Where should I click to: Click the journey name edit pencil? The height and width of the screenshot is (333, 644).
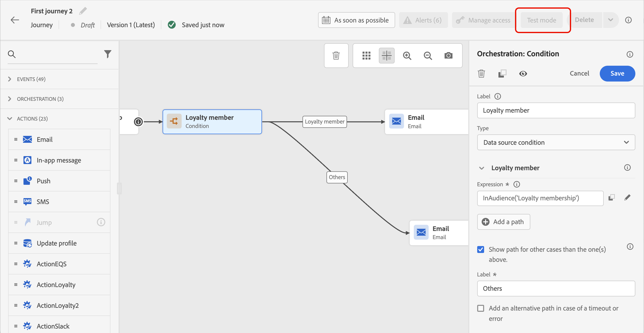coord(83,11)
